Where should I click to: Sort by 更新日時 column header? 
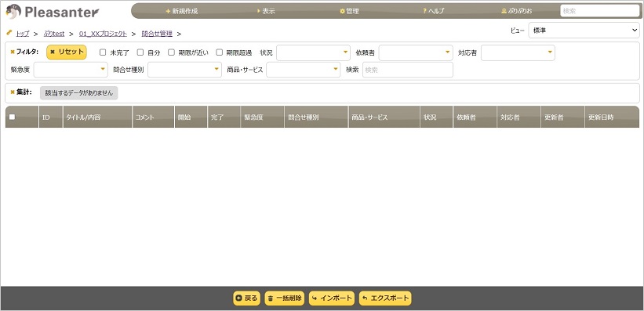click(612, 117)
